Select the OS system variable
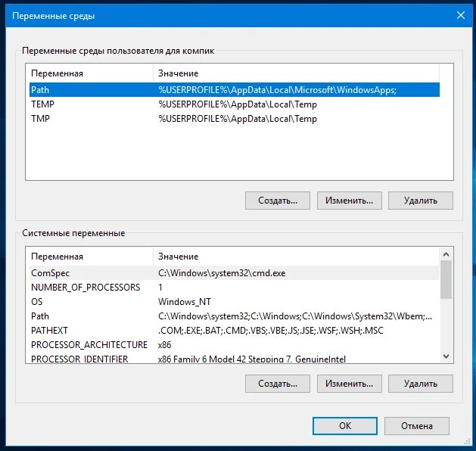Viewport: 476px width, 451px height. pyautogui.click(x=235, y=302)
